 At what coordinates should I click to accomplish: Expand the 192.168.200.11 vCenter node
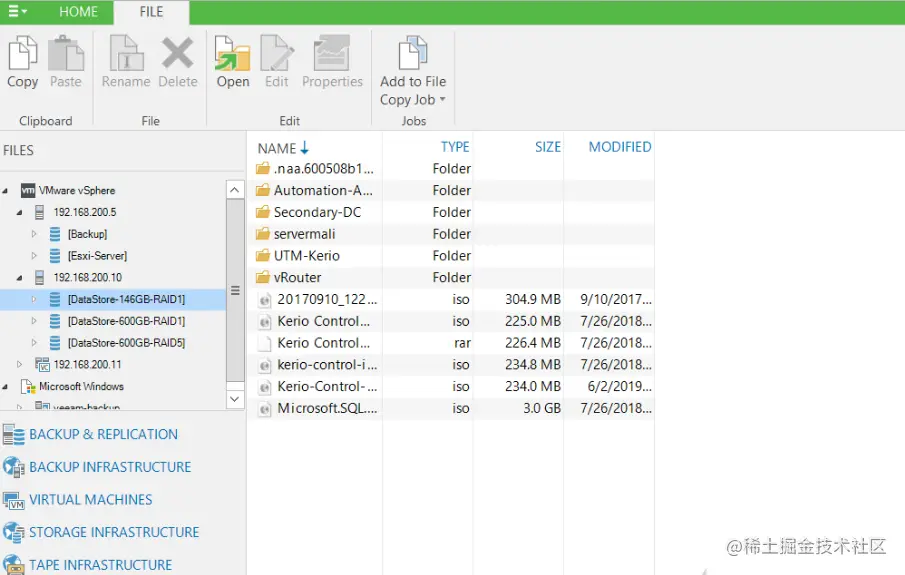click(20, 365)
